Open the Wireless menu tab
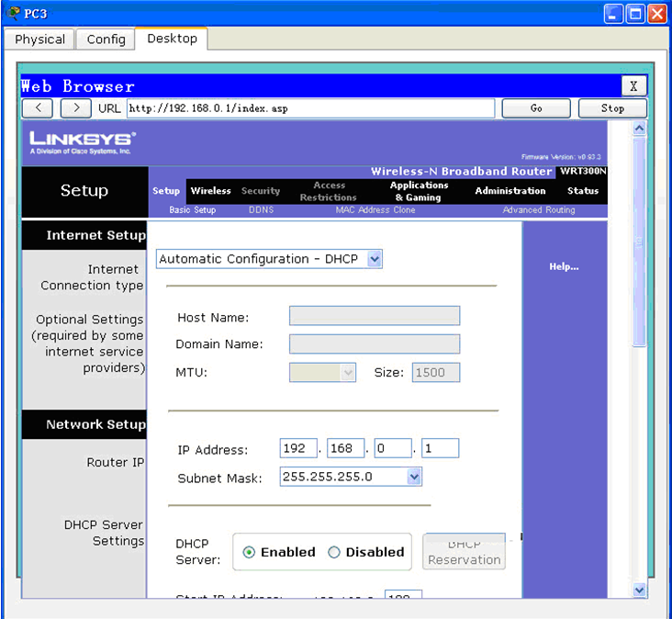Image resolution: width=672 pixels, height=619 pixels. (210, 191)
